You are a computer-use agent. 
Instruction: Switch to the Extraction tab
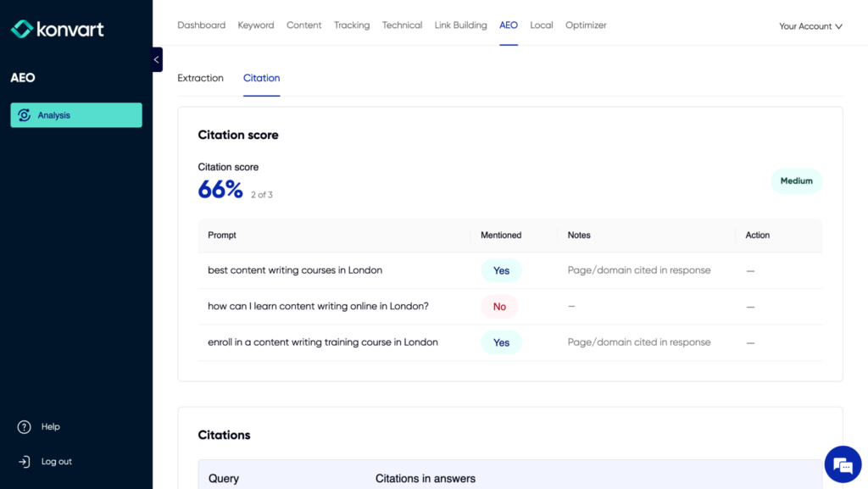200,78
